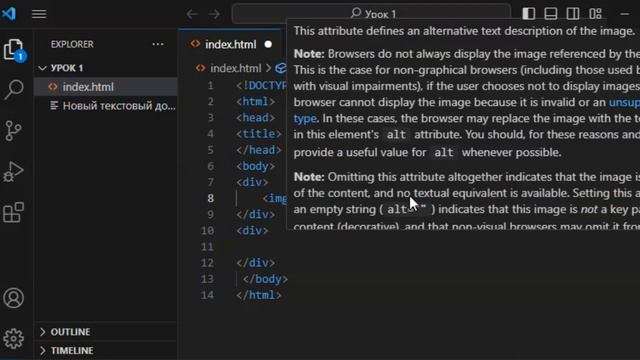The width and height of the screenshot is (640, 360).
Task: Click the <div> tag on line 7
Action: tap(252, 182)
